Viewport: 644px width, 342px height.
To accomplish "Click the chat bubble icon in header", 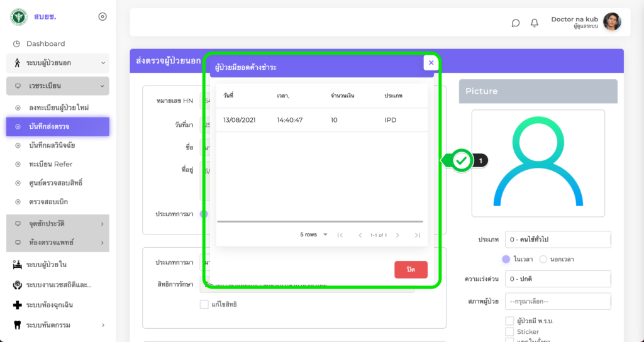I will (516, 23).
